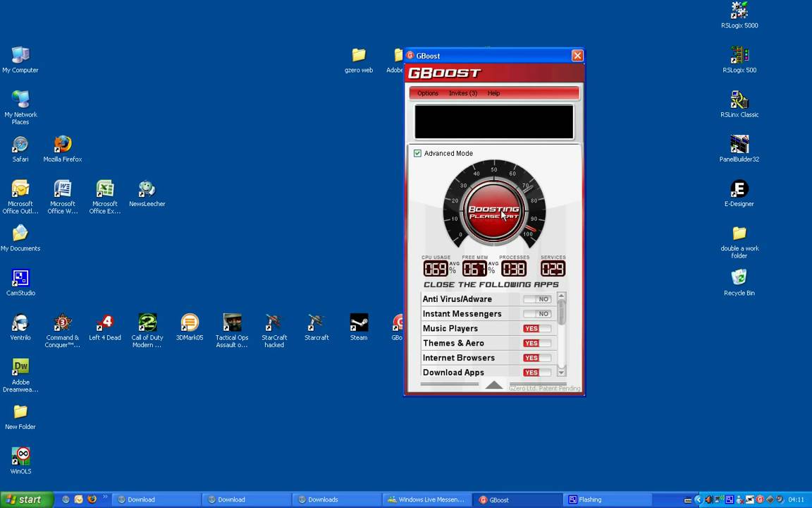The image size is (812, 508).
Task: Launch Steam desktop shortcut
Action: tap(359, 327)
